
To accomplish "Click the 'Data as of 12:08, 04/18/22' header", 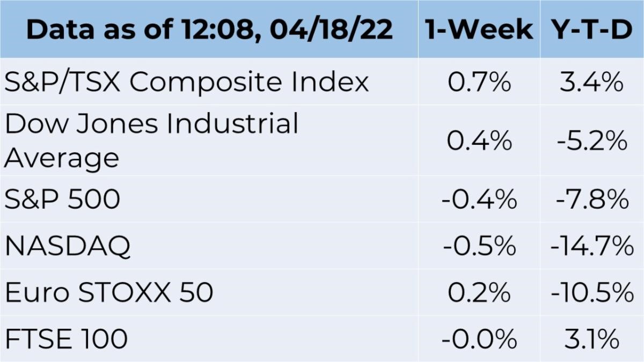I will [x=209, y=31].
